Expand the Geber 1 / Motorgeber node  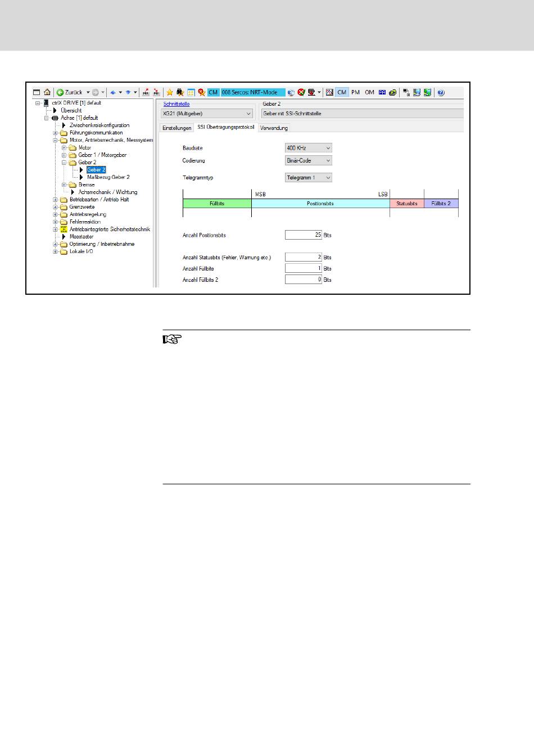[64, 155]
